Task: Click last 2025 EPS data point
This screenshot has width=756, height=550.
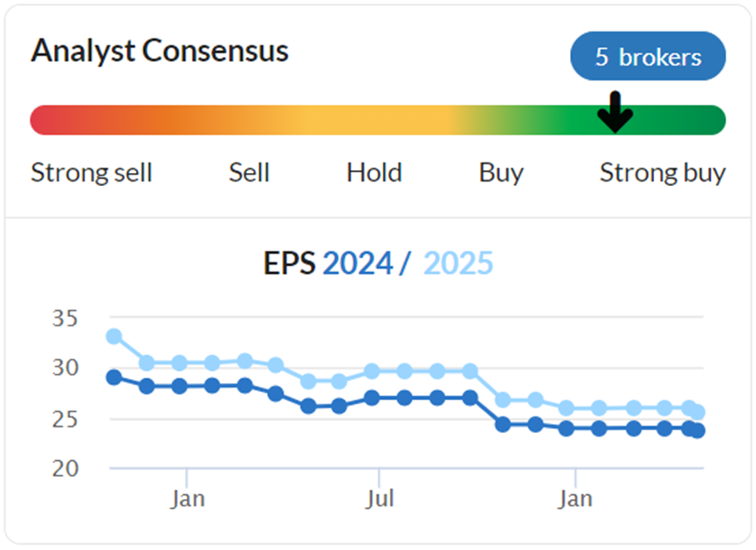Action: (x=698, y=413)
